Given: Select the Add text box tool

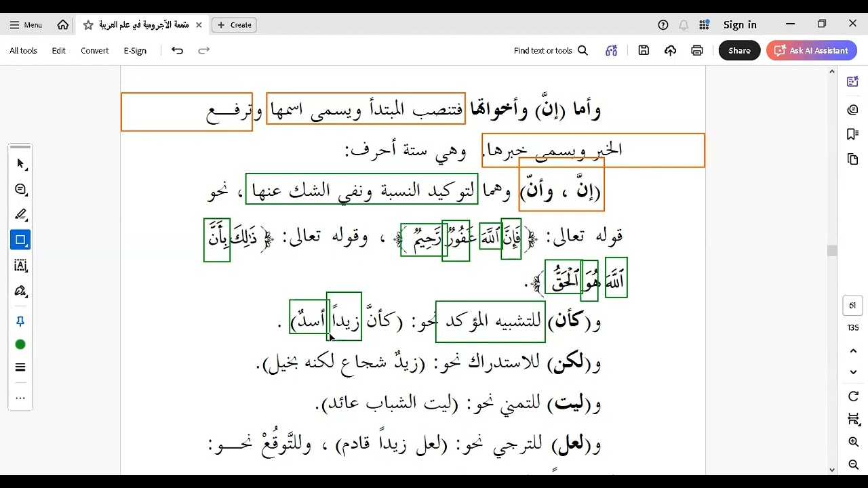Looking at the screenshot, I should [20, 266].
